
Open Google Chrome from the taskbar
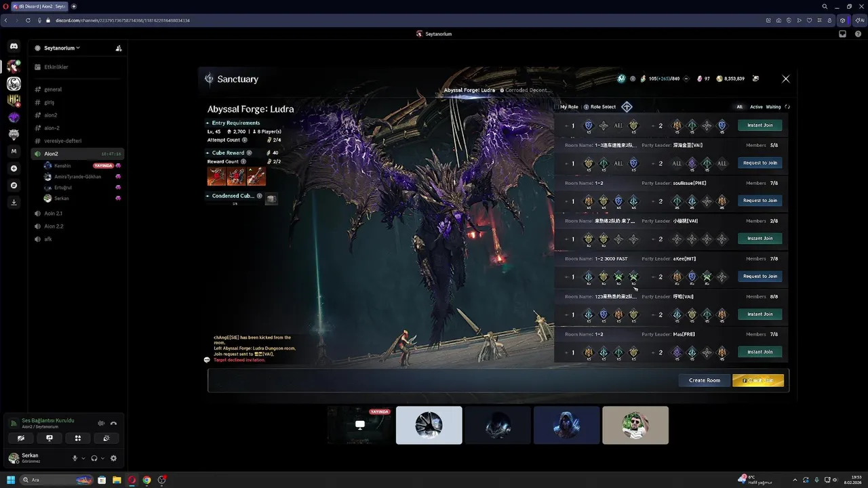(x=146, y=480)
